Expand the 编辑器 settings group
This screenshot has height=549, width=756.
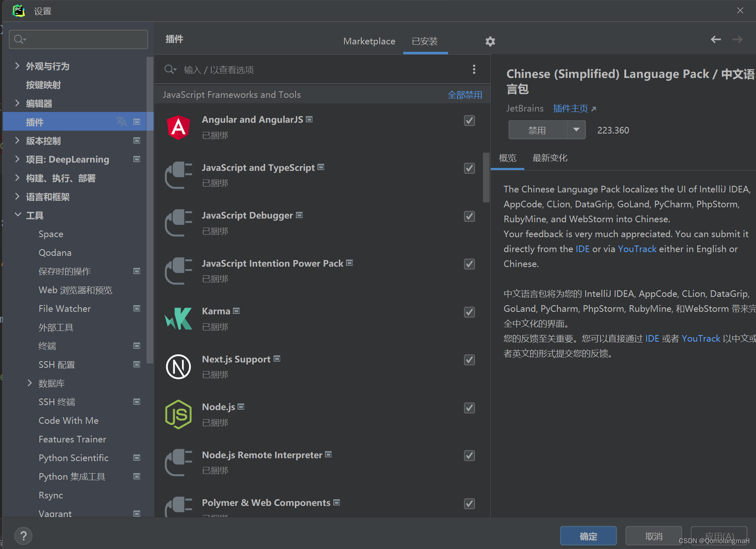[17, 103]
